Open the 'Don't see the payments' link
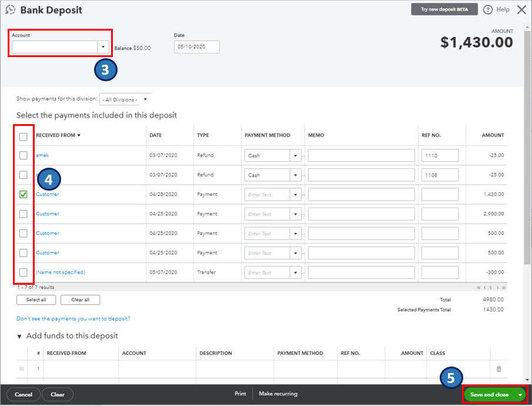532x406 pixels. (73, 319)
